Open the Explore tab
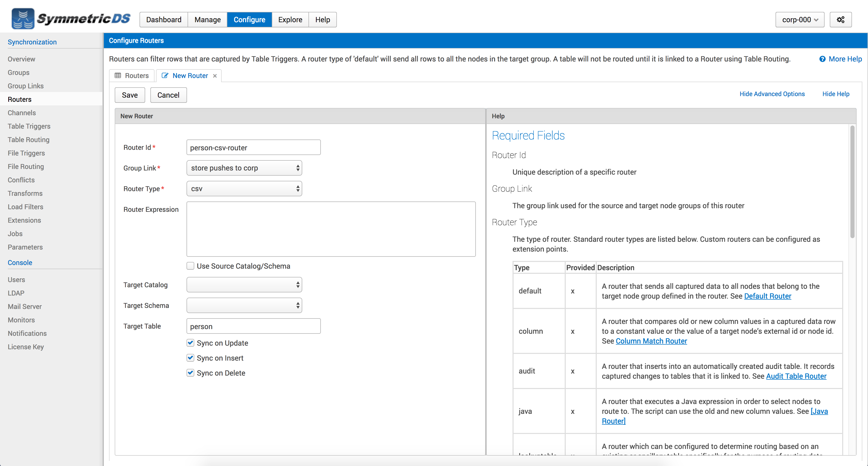868x466 pixels. click(x=290, y=20)
